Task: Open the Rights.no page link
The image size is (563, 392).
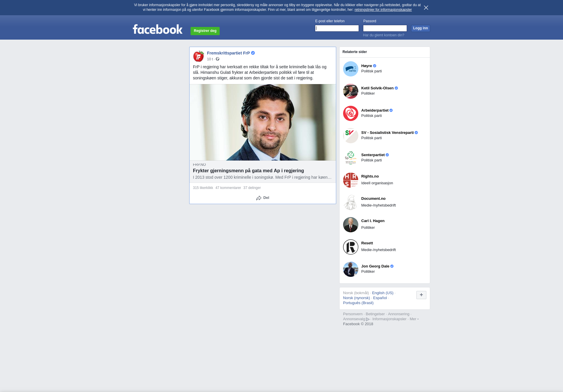Action: [x=370, y=176]
